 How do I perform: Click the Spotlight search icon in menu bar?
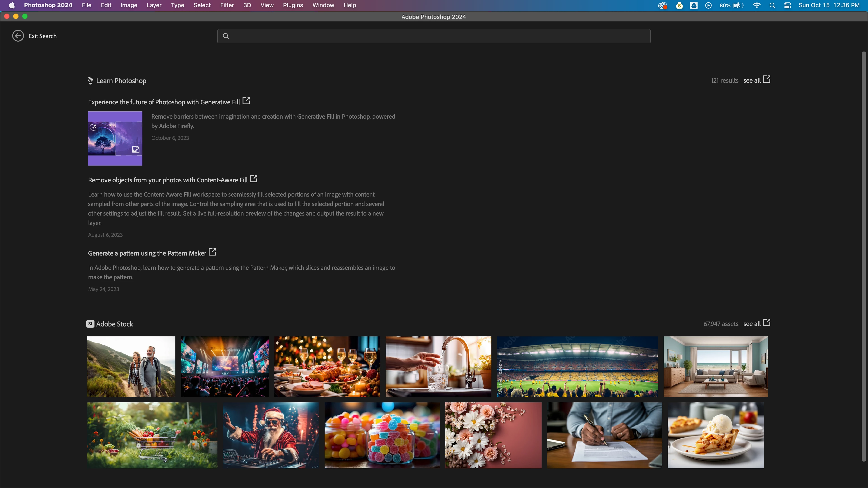coord(772,5)
